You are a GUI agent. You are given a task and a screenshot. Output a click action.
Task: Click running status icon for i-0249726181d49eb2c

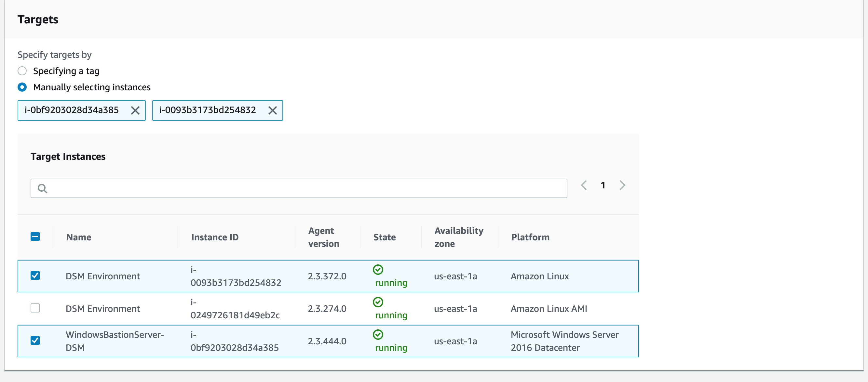[x=378, y=302]
